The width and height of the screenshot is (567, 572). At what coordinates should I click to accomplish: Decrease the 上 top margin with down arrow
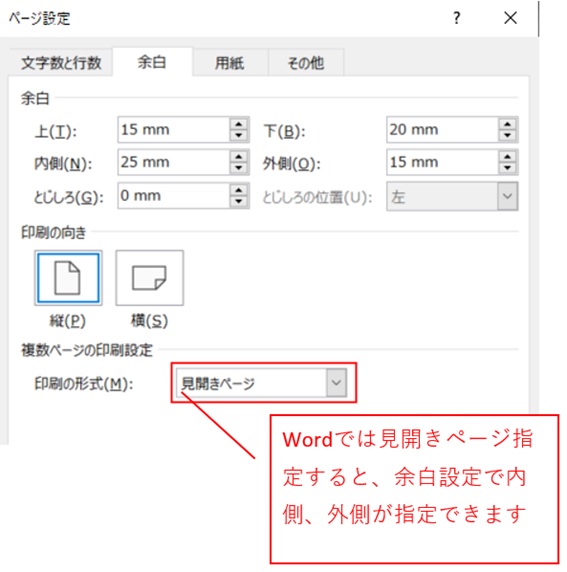tap(239, 136)
